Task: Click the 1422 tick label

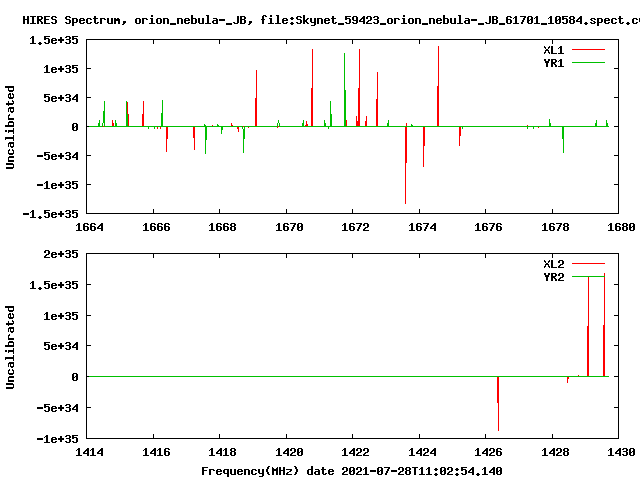Action: tap(355, 452)
